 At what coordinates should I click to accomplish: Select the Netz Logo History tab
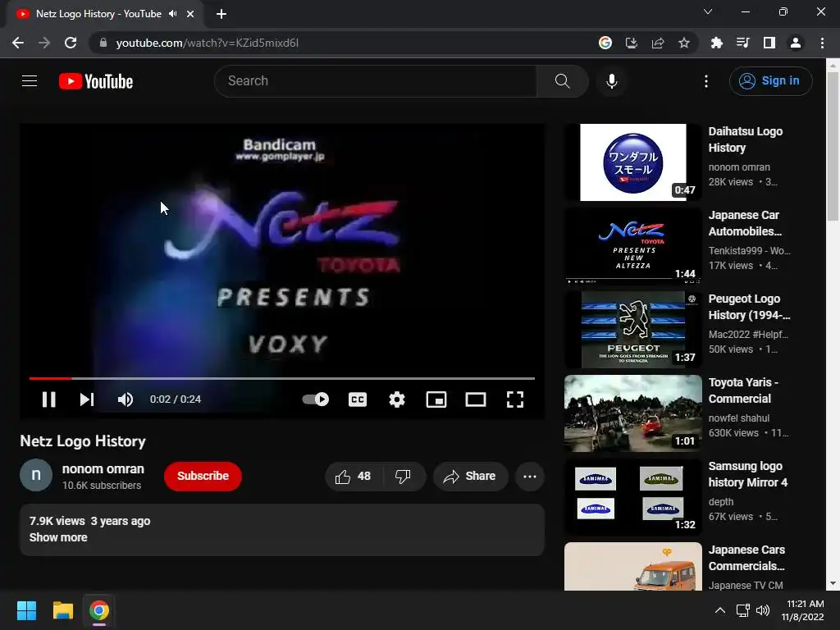click(98, 14)
